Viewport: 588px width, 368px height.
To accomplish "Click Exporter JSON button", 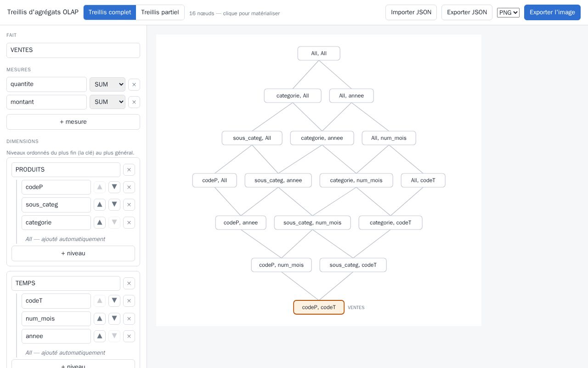I will coord(467,12).
